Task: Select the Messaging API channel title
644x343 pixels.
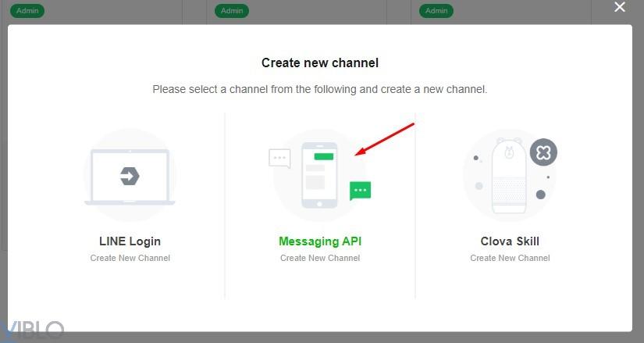Action: [320, 241]
